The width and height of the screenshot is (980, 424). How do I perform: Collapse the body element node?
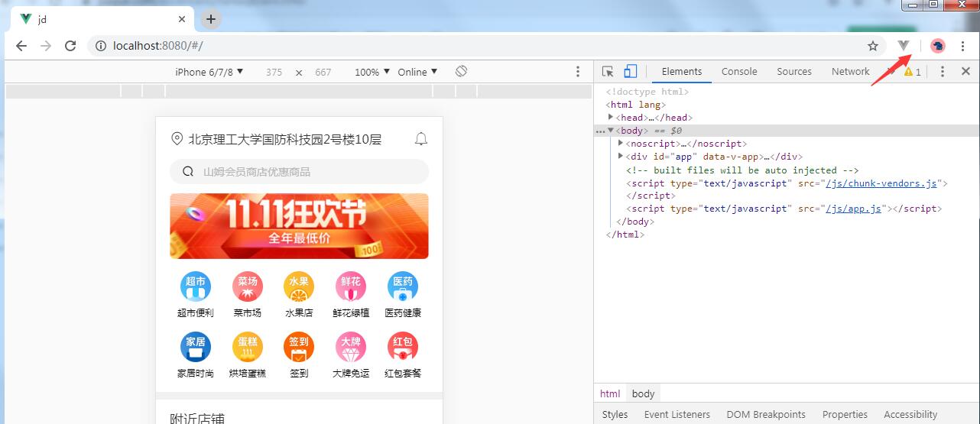(611, 131)
